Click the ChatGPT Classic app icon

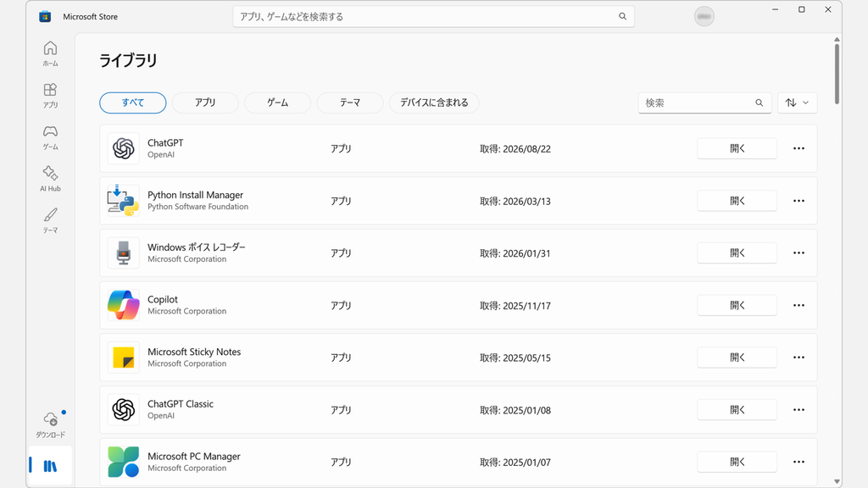(x=124, y=410)
